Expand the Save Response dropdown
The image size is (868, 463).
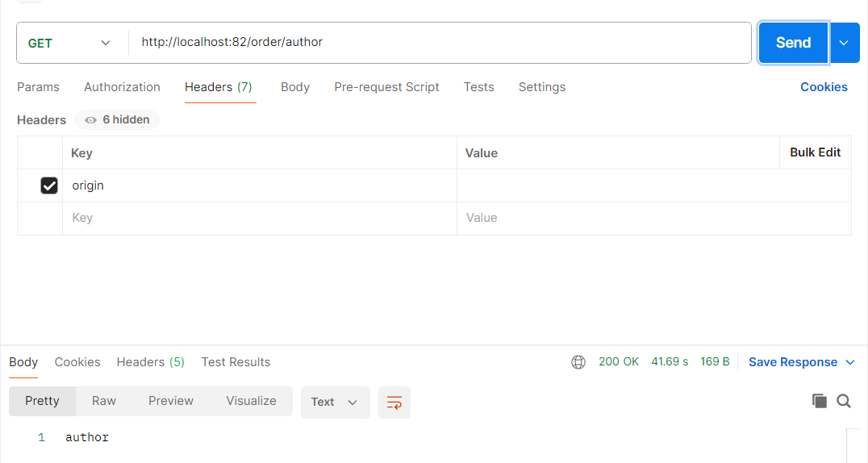coord(849,362)
